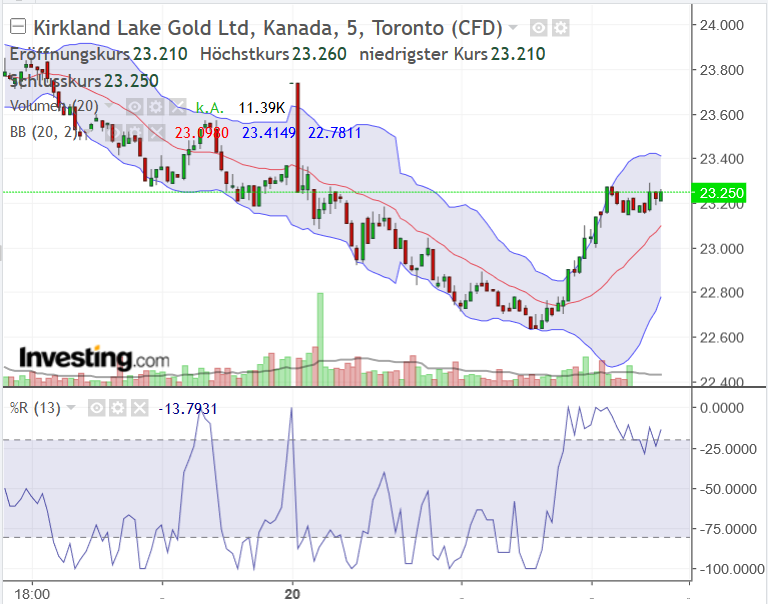This screenshot has width=768, height=604.
Task: Toggle %R (13) indicator visibility eye
Action: pyautogui.click(x=96, y=408)
